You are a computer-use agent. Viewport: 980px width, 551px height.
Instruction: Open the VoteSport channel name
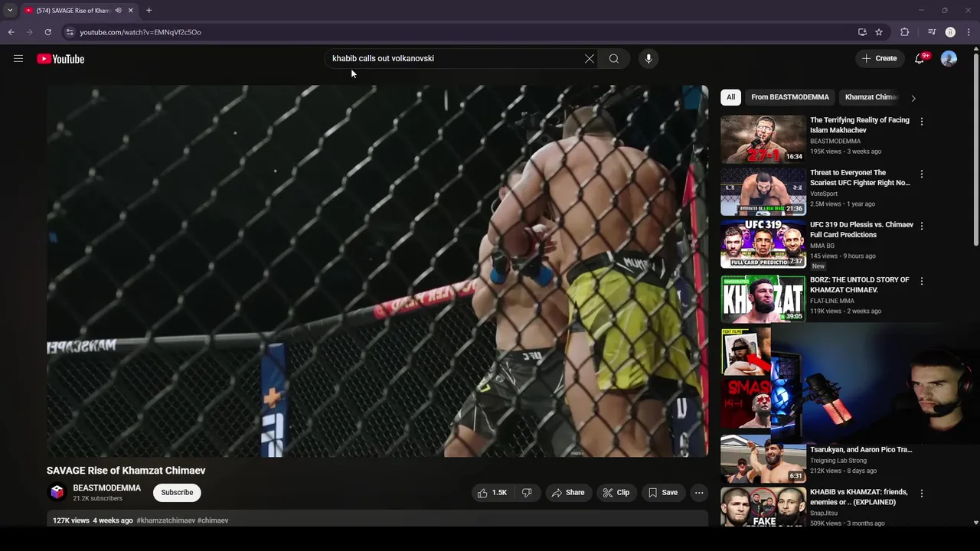[x=824, y=194]
